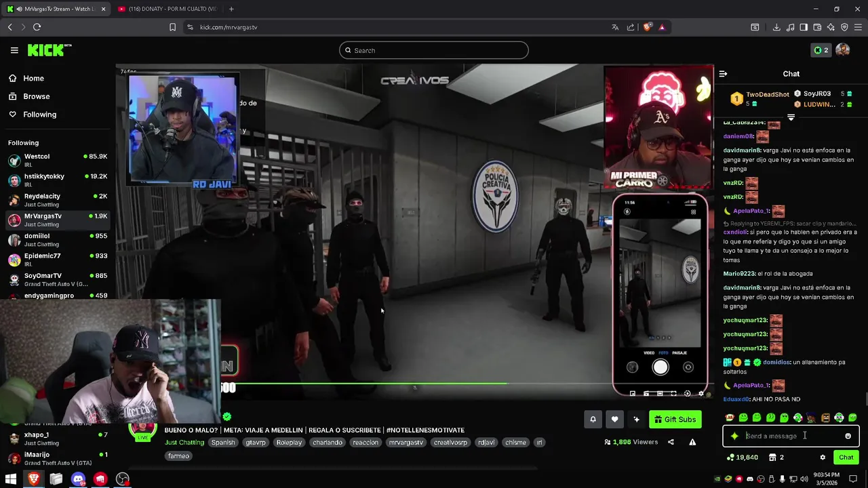Open Epidemic77 channel in the Following list
The height and width of the screenshot is (488, 868).
(58, 260)
